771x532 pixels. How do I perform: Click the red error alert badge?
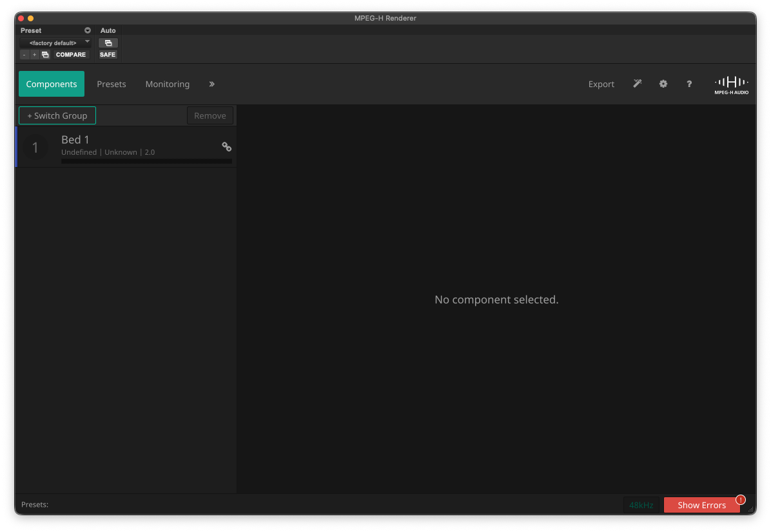point(741,500)
